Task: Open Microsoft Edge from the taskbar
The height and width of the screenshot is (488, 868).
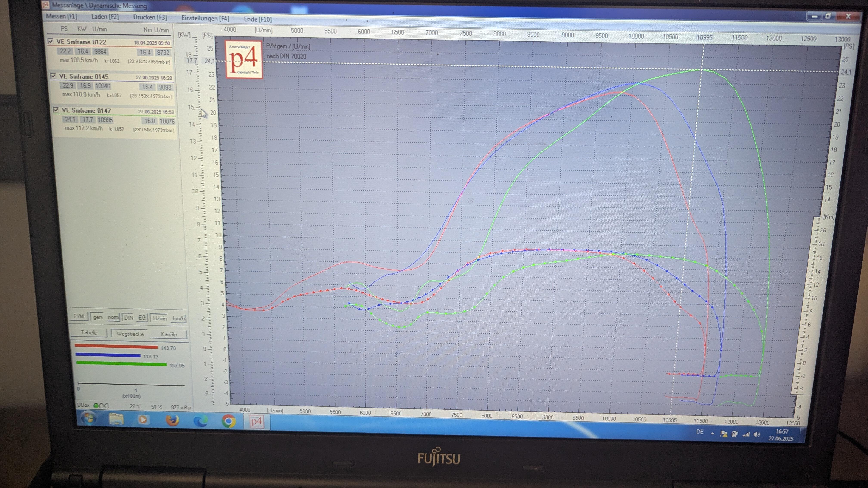Action: (200, 421)
